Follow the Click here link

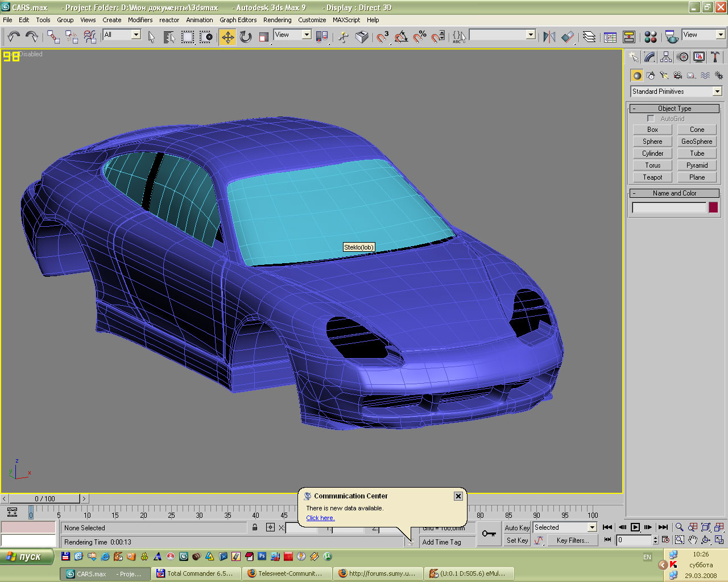pyautogui.click(x=320, y=518)
